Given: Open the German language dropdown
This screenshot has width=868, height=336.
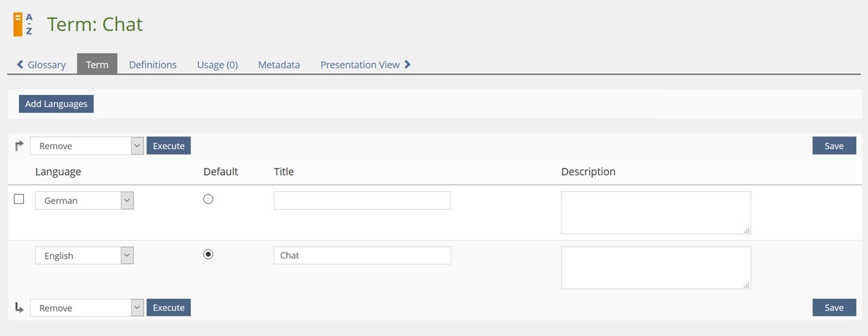Looking at the screenshot, I should 84,201.
